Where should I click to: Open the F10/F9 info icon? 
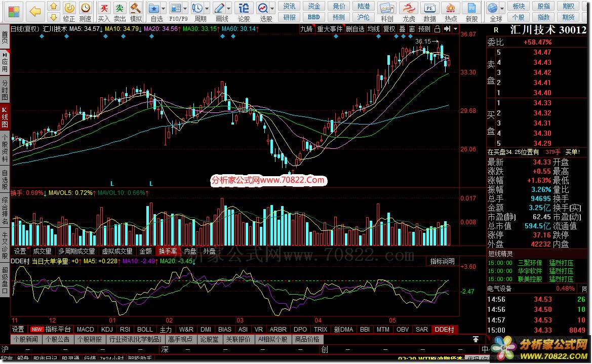point(176,8)
